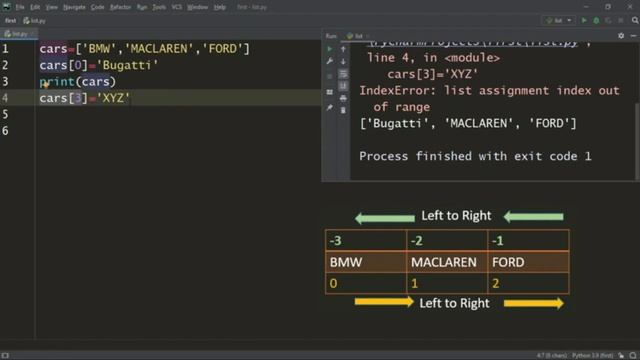Image resolution: width=640 pixels, height=360 pixels.
Task: Open the Run panel wrench settings icon
Action: pyautogui.click(x=330, y=61)
